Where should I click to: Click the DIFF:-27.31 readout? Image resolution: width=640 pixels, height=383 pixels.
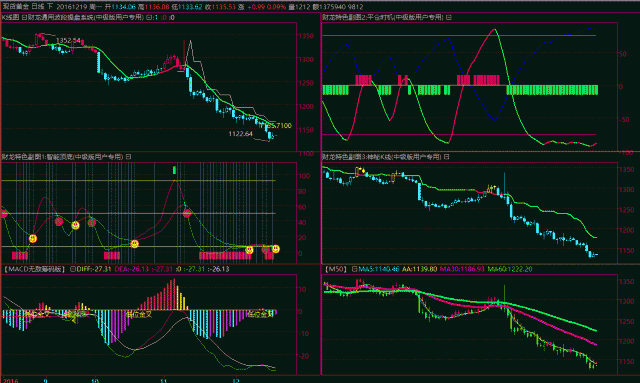click(x=94, y=269)
